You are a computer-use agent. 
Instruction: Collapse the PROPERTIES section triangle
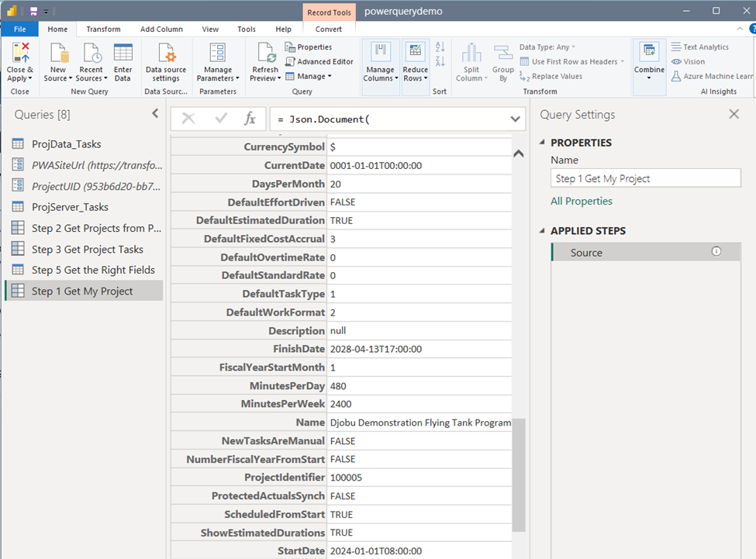(x=542, y=142)
